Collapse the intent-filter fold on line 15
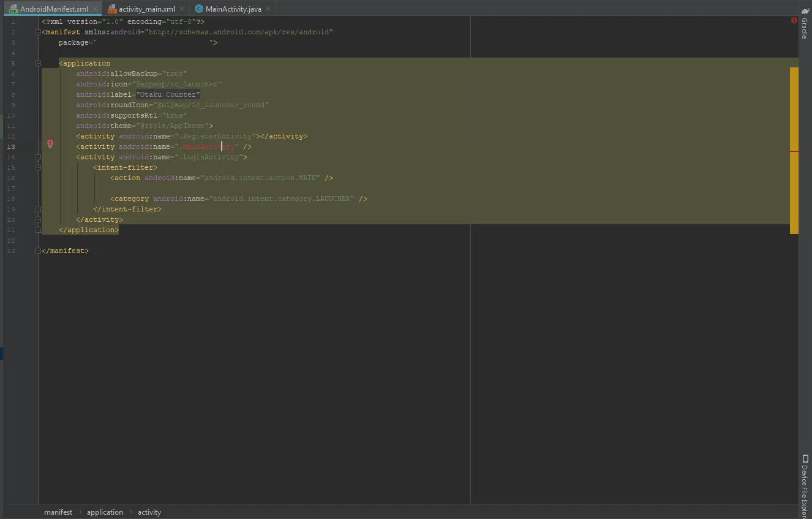This screenshot has height=519, width=812. [x=38, y=167]
